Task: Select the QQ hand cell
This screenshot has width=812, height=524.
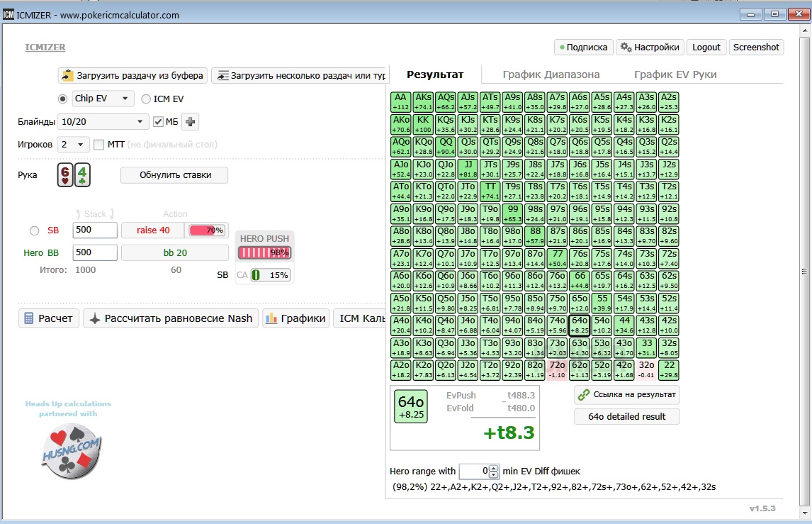Action: click(x=446, y=147)
